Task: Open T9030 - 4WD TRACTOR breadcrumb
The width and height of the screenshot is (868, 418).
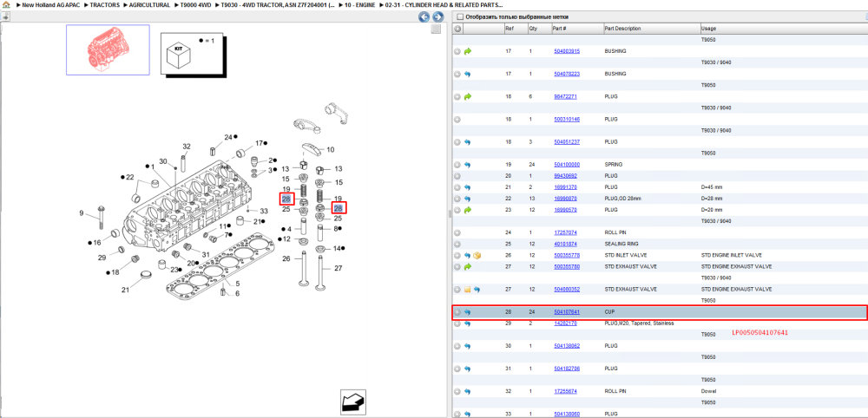Action: (278, 4)
